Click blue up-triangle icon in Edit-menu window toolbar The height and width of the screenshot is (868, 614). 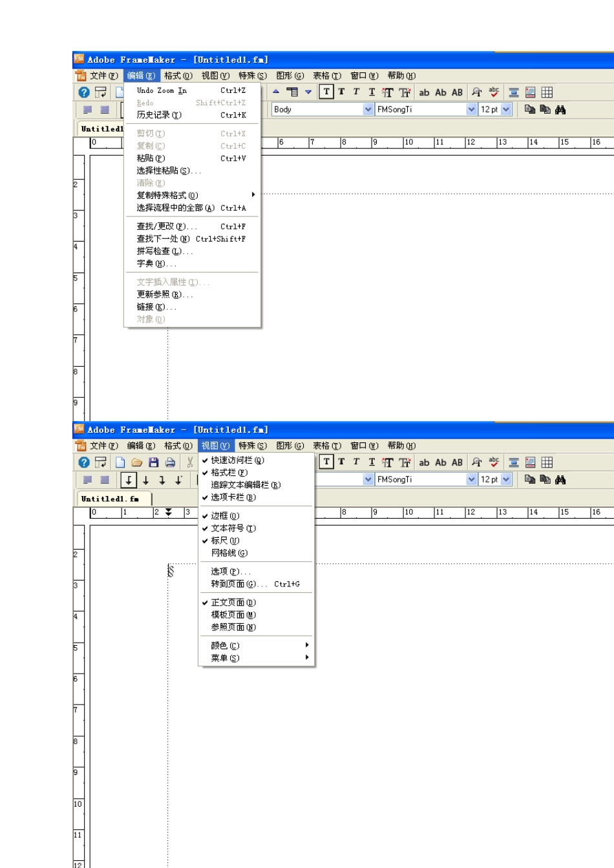[276, 92]
